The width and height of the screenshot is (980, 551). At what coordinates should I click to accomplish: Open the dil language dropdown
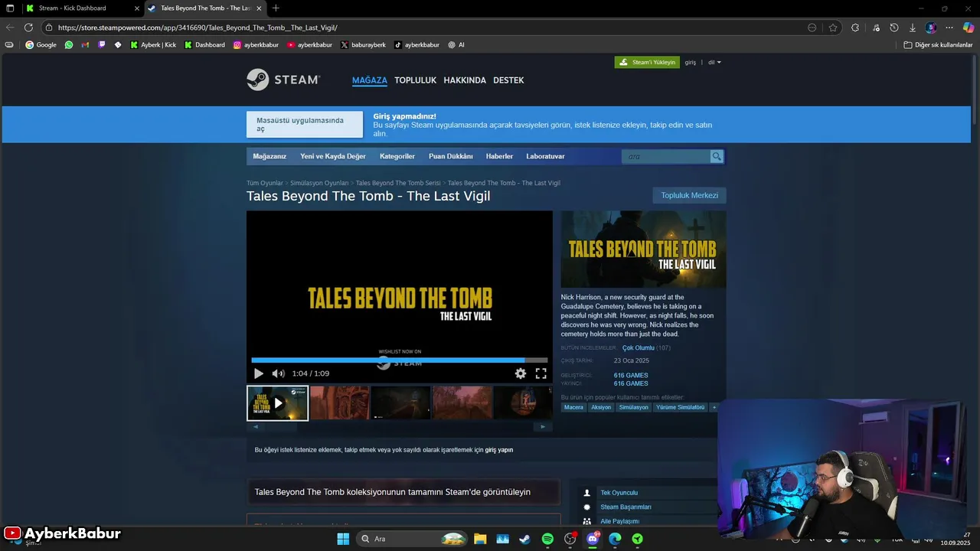714,62
